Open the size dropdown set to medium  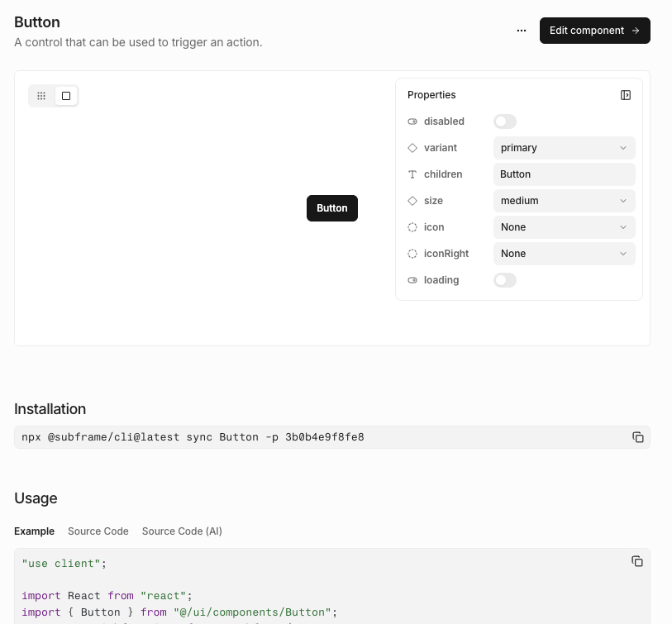[565, 201]
